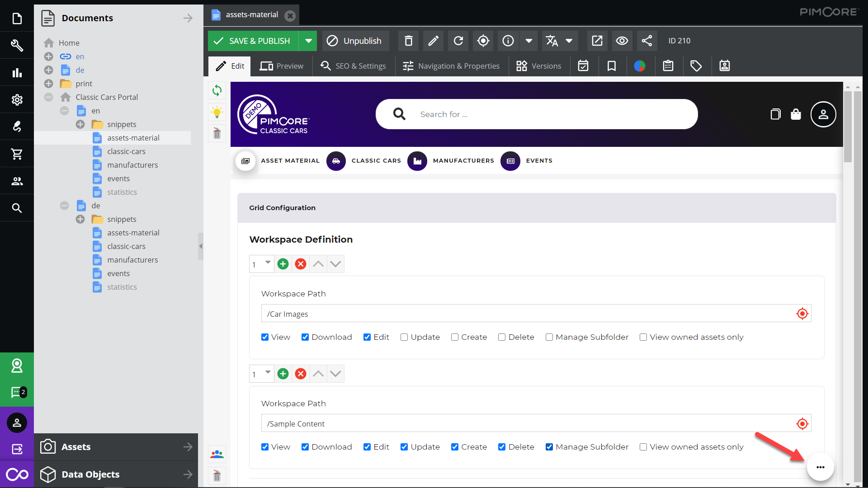Open translation dropdown arrow

569,41
